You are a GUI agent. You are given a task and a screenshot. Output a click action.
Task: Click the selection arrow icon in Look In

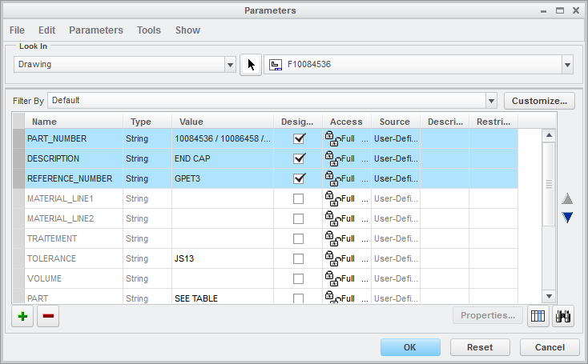(x=251, y=65)
